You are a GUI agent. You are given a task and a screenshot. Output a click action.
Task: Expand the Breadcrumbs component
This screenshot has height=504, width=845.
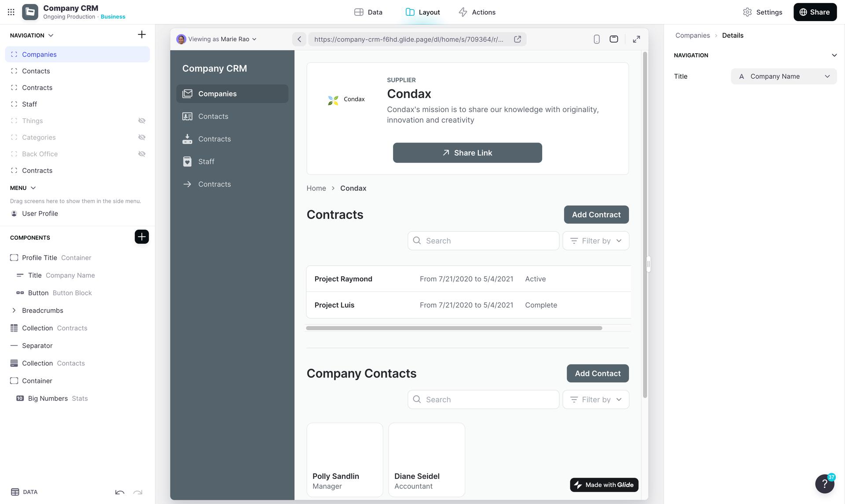(x=14, y=310)
